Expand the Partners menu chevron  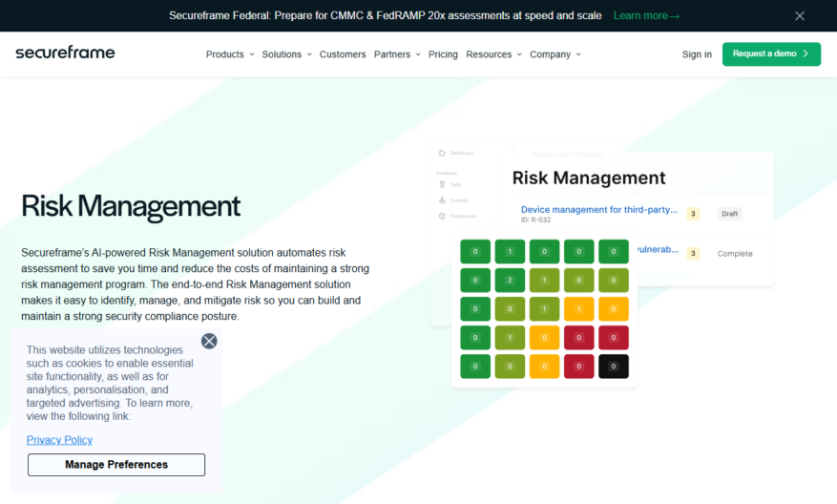point(418,54)
